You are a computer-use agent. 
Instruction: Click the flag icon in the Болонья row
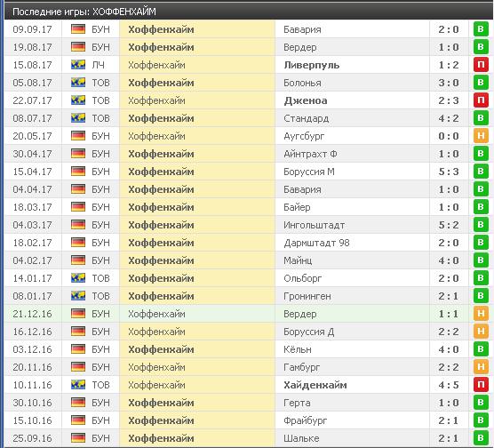(78, 83)
